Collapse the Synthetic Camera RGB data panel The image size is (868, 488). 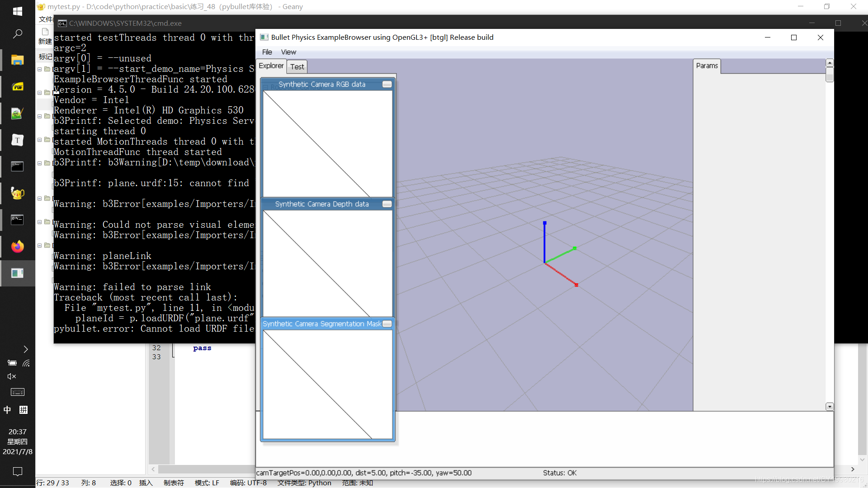coord(387,84)
